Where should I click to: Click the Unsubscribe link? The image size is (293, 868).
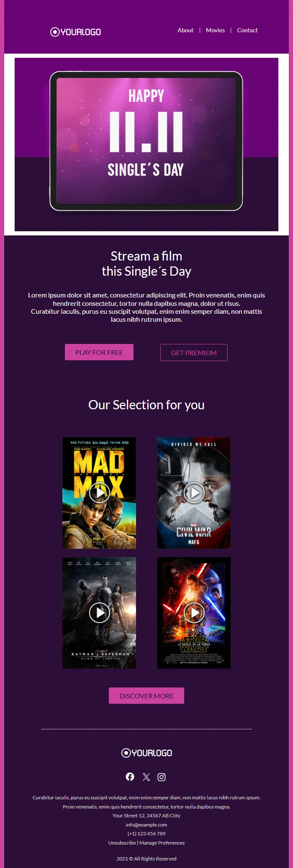pos(122,843)
